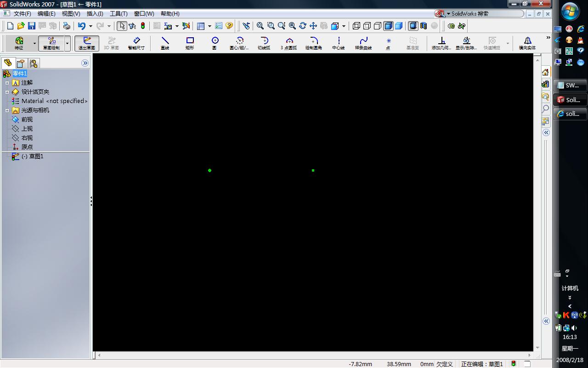
Task: Create a new document with the New icon
Action: point(11,26)
